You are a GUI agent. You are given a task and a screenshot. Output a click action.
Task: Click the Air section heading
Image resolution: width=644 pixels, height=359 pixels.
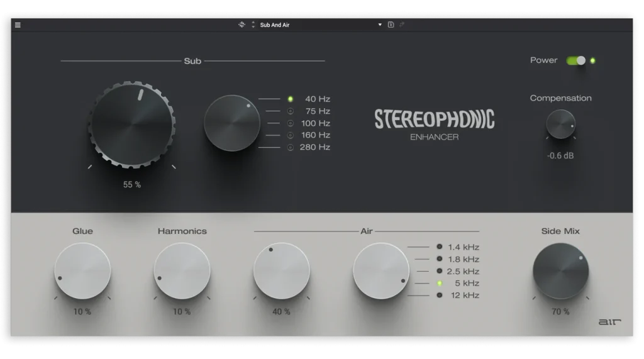point(367,231)
